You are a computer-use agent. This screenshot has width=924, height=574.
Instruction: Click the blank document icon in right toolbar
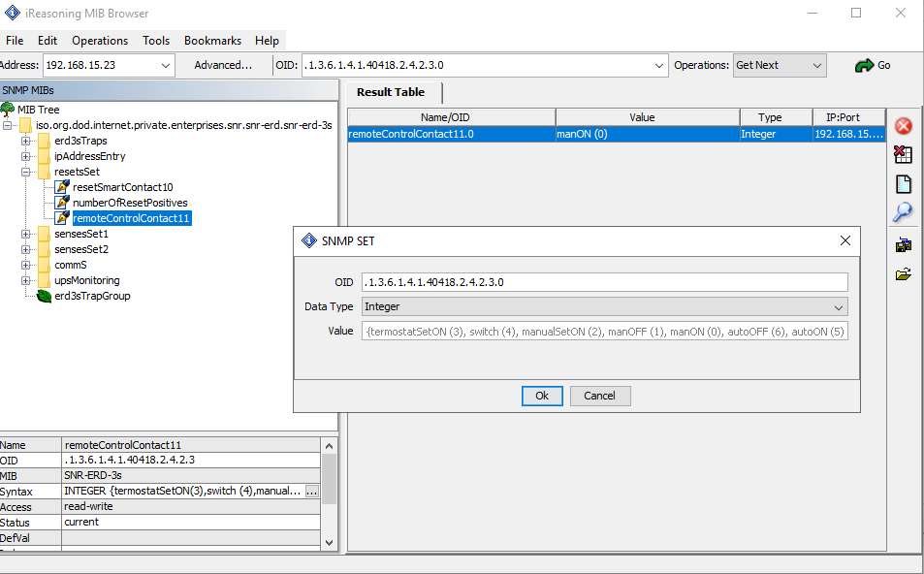click(x=903, y=184)
